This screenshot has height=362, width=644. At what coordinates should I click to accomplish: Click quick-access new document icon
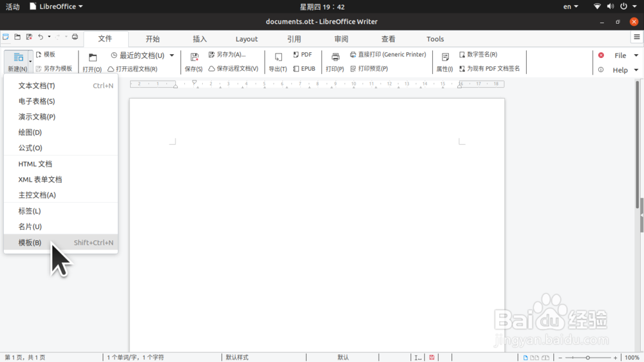point(6,37)
